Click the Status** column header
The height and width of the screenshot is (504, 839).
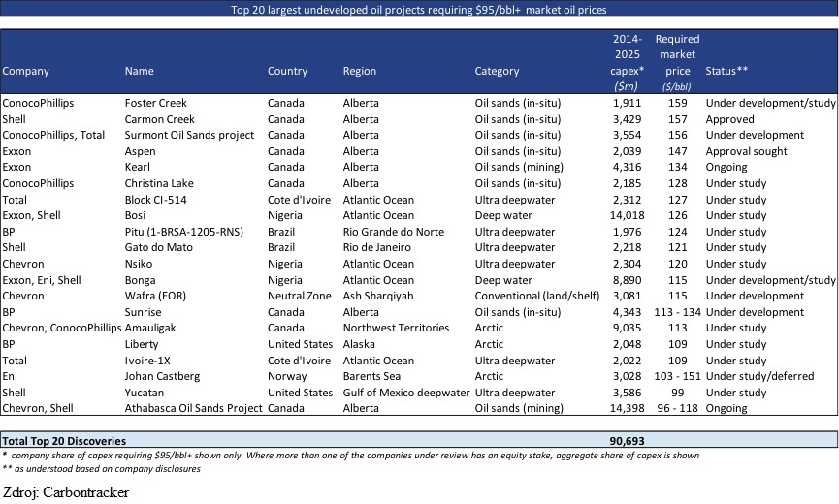click(726, 71)
